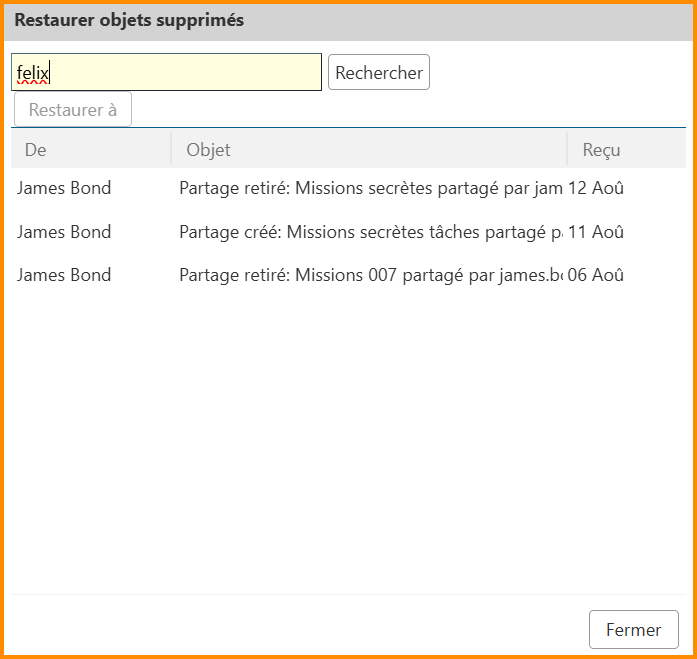Image resolution: width=697 pixels, height=659 pixels.
Task: Select sender James Bond in the 06 Aoû row
Action: pyautogui.click(x=64, y=275)
